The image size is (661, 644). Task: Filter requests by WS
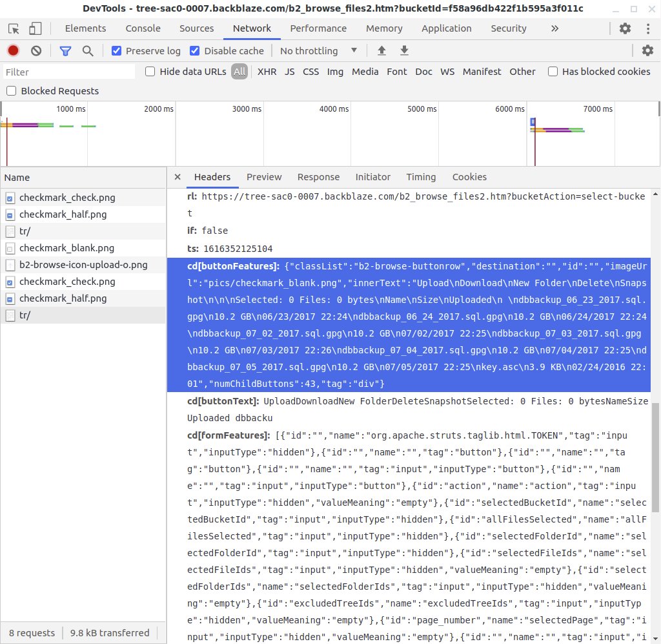[x=447, y=72]
